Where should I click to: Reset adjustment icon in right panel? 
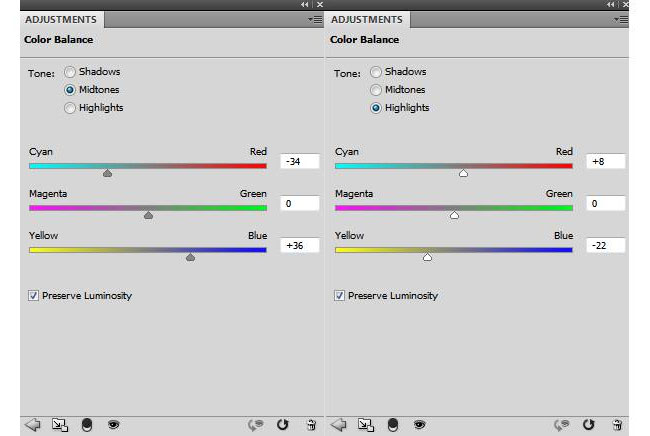click(x=589, y=424)
